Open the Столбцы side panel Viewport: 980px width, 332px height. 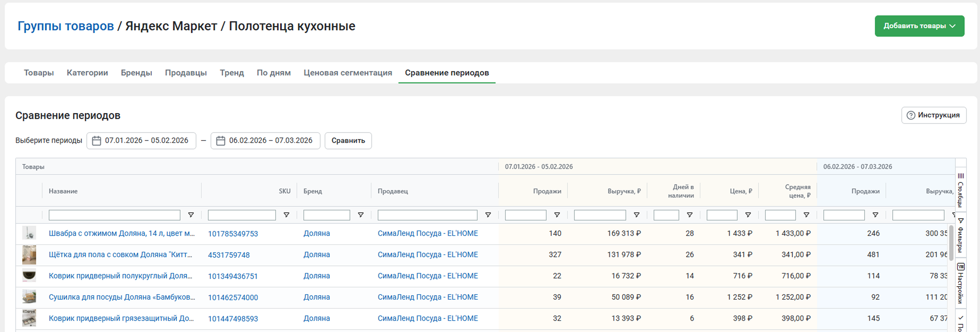(x=961, y=190)
